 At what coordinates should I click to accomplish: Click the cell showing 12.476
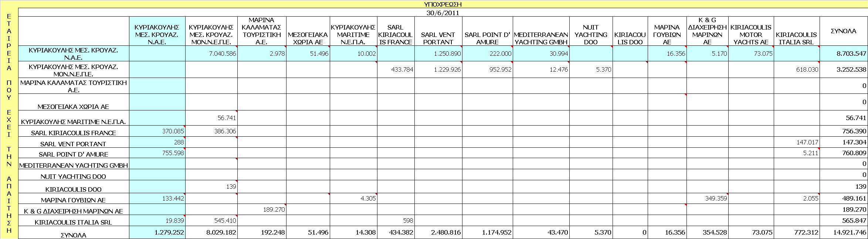(541, 69)
